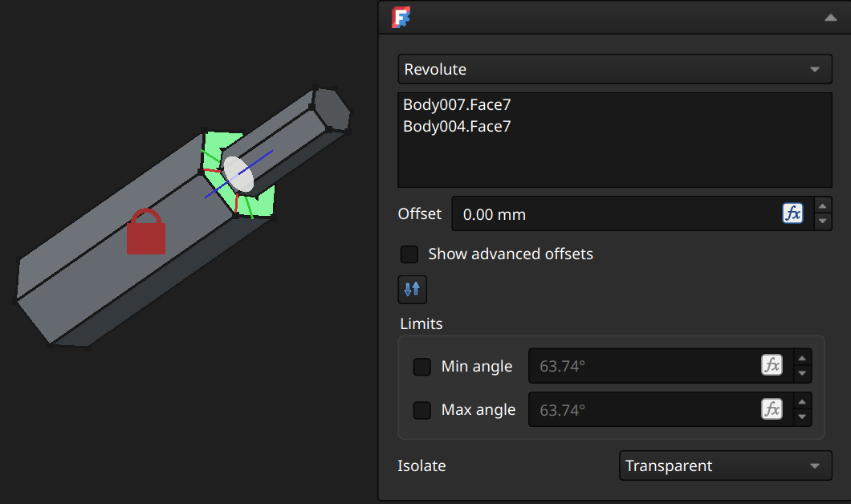Enable Show advanced offsets checkbox

coord(409,254)
